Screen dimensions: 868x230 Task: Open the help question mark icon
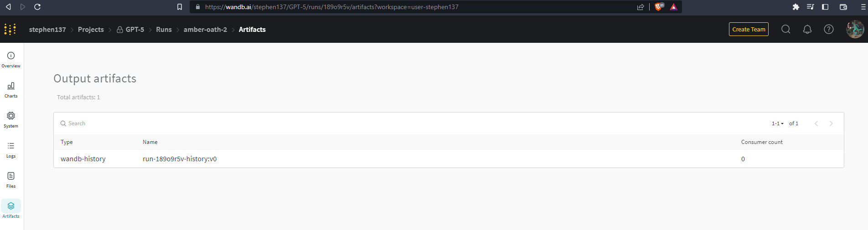829,29
